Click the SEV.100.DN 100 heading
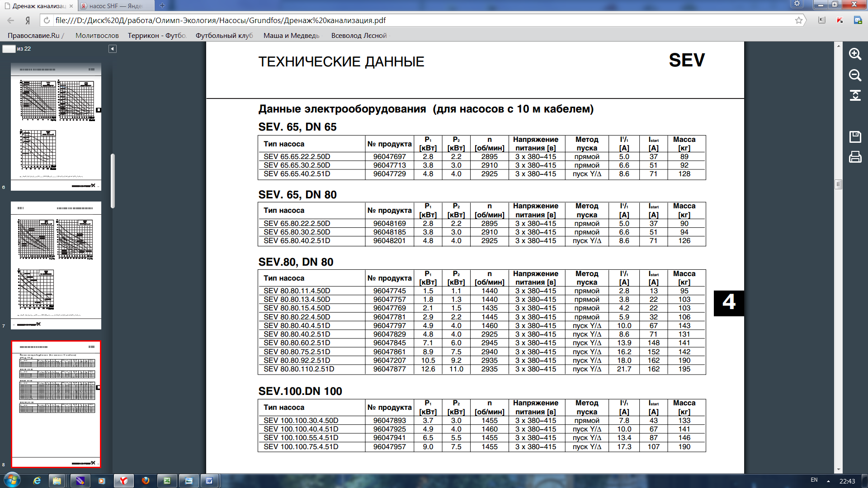 point(300,391)
